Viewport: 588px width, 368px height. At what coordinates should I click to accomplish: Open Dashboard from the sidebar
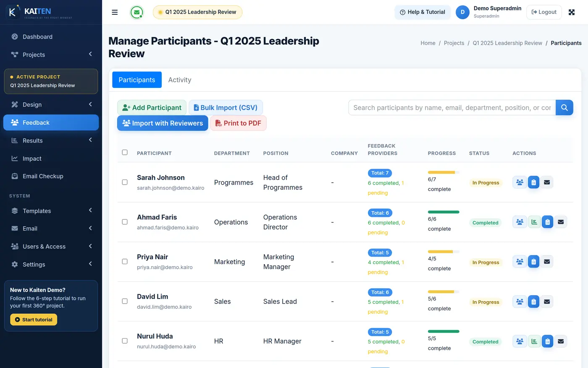[51, 37]
